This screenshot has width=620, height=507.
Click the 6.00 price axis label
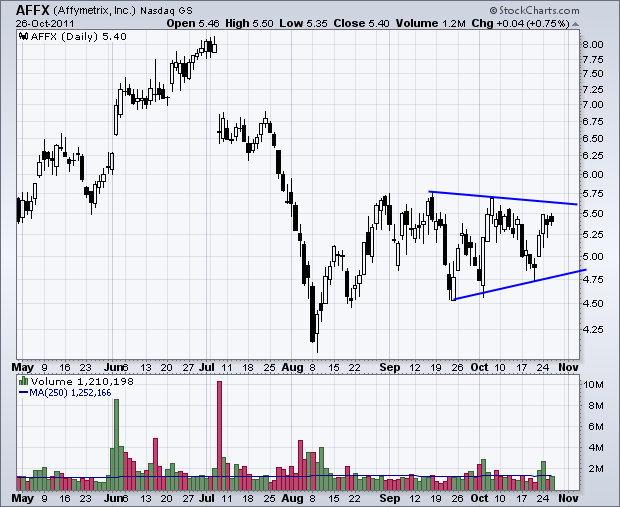click(x=593, y=174)
